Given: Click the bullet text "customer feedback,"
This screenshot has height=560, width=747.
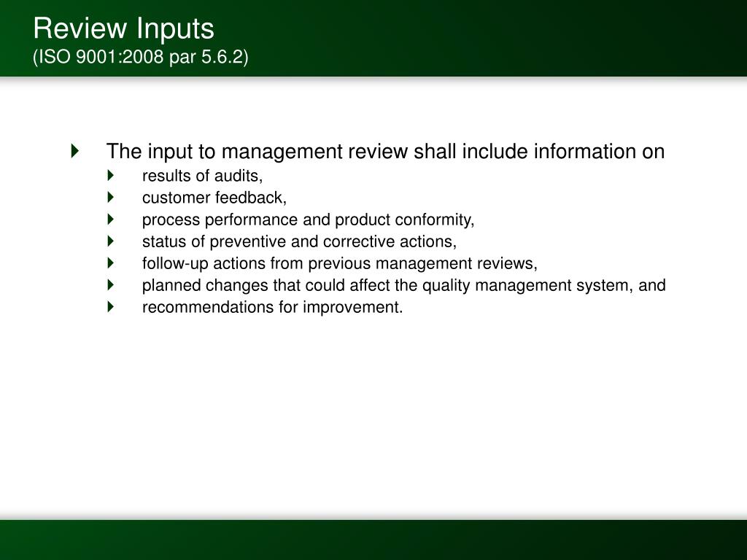Looking at the screenshot, I should click(x=214, y=198).
